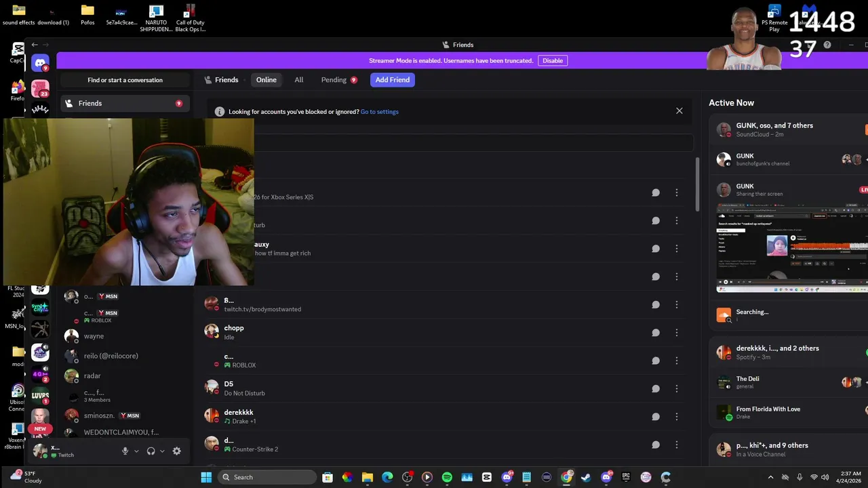Viewport: 868px width, 488px height.
Task: Message the twitch.tv/brodymostwanted friend
Action: [x=655, y=305]
